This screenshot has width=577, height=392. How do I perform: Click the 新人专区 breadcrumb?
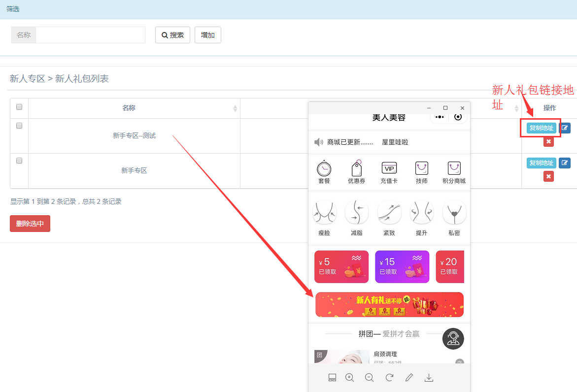(x=27, y=79)
